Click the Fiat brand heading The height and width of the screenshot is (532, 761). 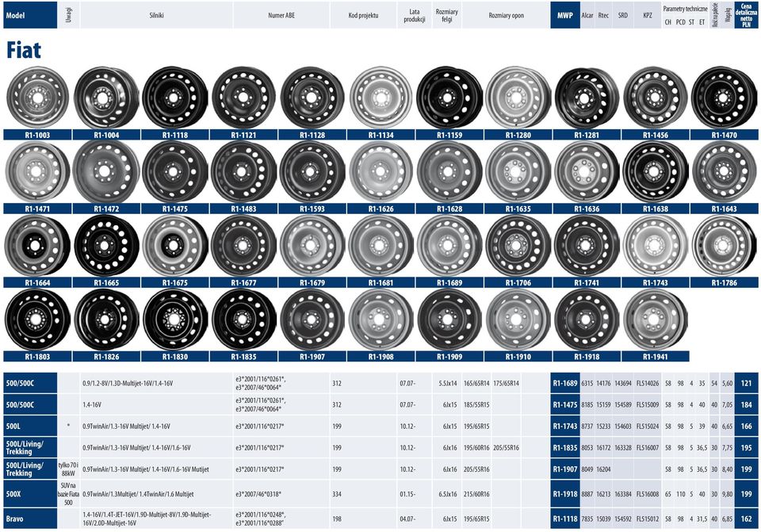coord(24,50)
